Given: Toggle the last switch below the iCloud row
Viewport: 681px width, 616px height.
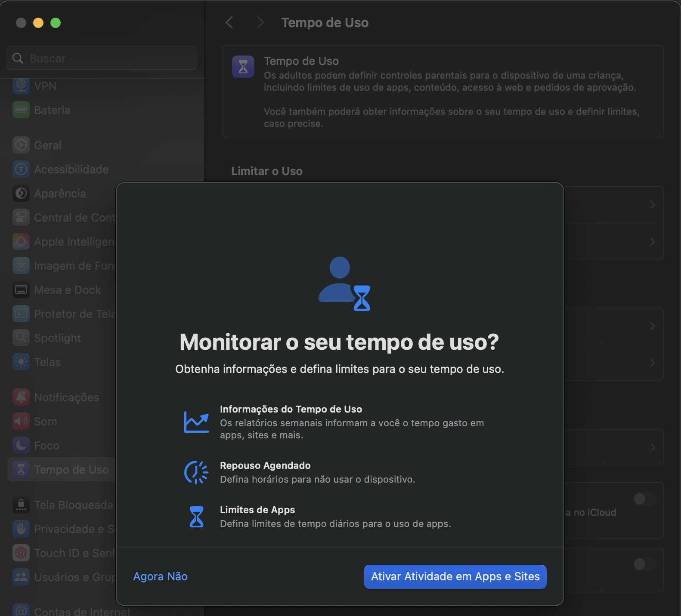Looking at the screenshot, I should pos(644,564).
